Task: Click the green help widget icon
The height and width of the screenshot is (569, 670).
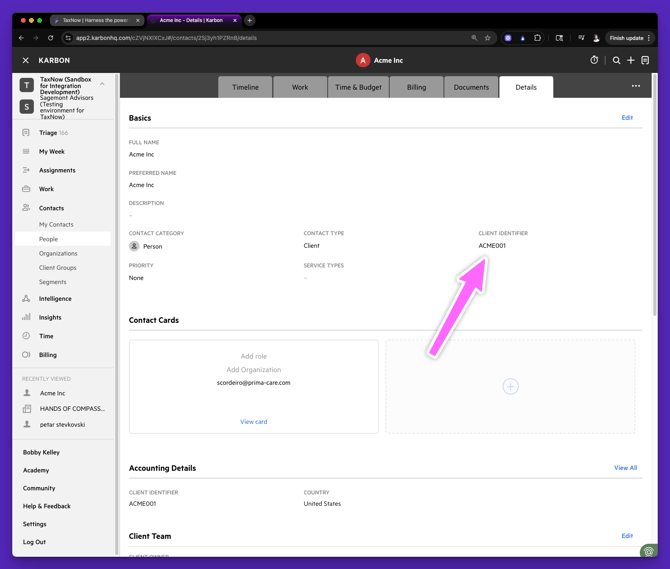Action: tap(649, 551)
